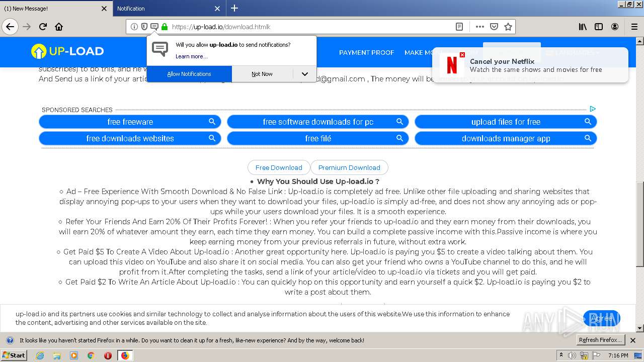This screenshot has height=362, width=644.
Task: Agree to the cookie notice
Action: click(601, 318)
